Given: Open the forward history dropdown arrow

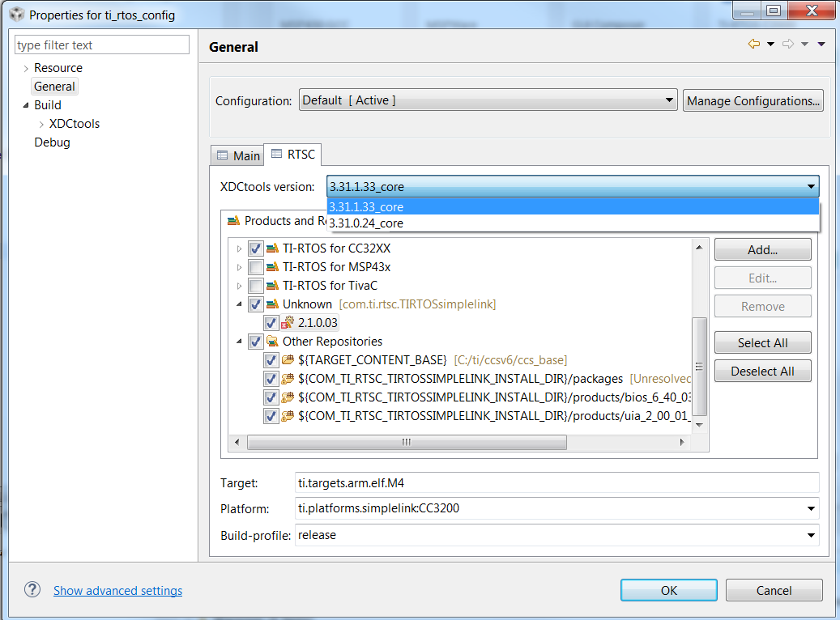Looking at the screenshot, I should tap(804, 45).
